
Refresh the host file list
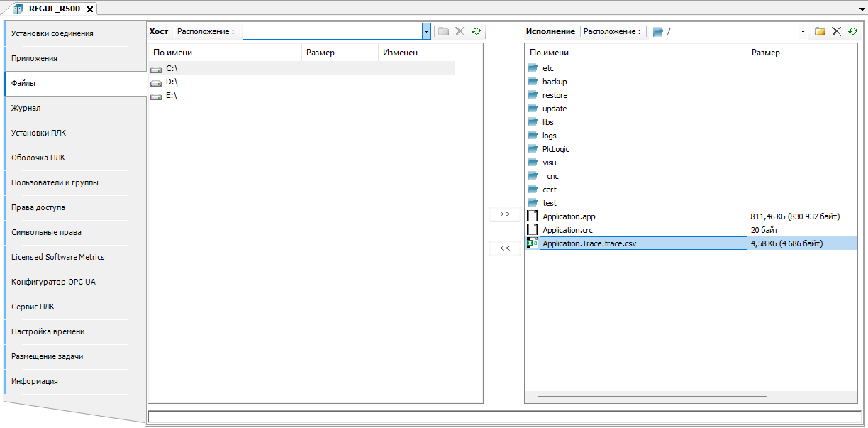tap(476, 31)
